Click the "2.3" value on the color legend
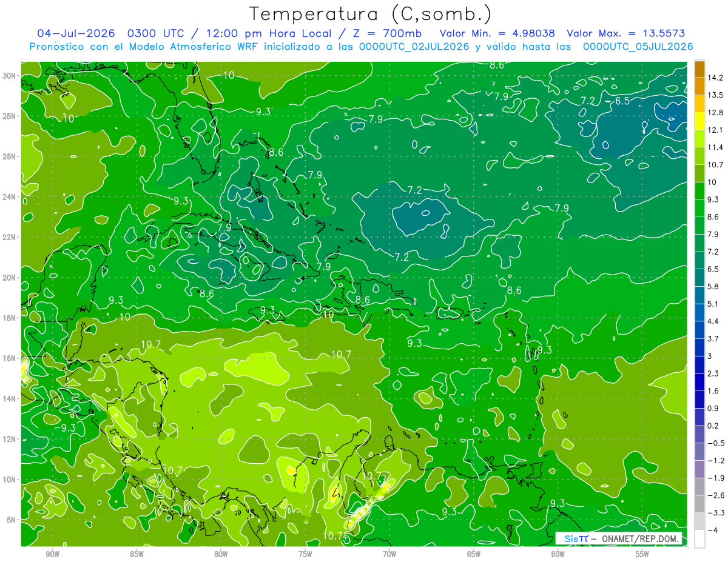 click(x=713, y=373)
